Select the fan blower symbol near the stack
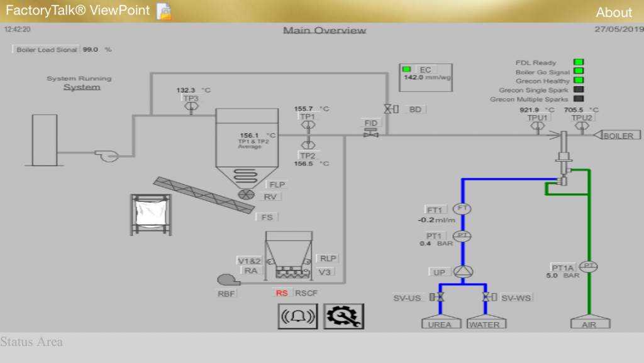 pyautogui.click(x=107, y=155)
